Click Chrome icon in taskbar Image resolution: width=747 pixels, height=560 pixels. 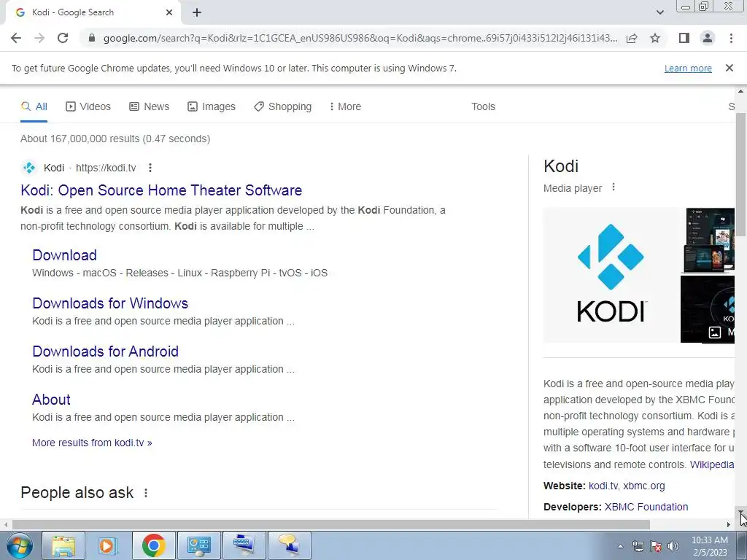tap(153, 545)
